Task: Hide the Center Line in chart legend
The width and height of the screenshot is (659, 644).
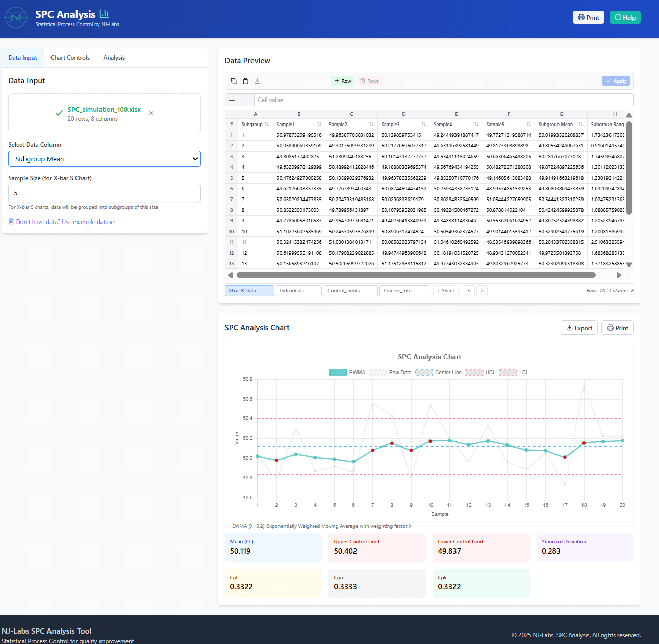Action: pyautogui.click(x=438, y=373)
